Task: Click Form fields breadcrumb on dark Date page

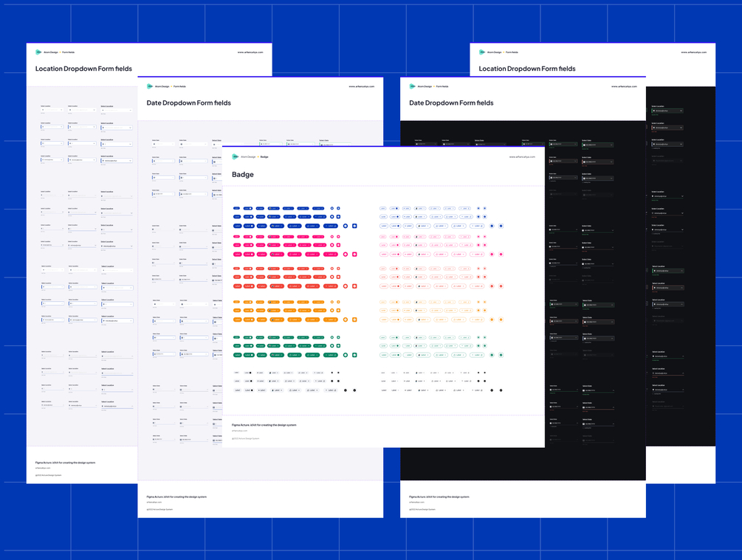Action: [x=442, y=86]
